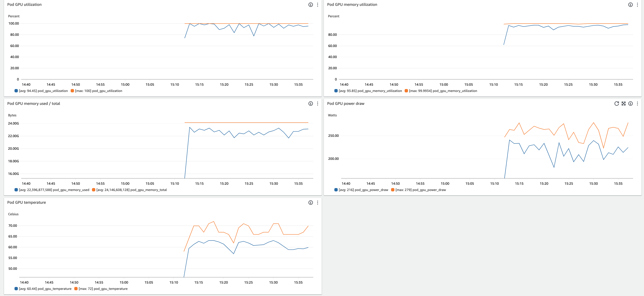Click info icon on Pod GPU memory used/total
This screenshot has width=644, height=296.
(310, 104)
